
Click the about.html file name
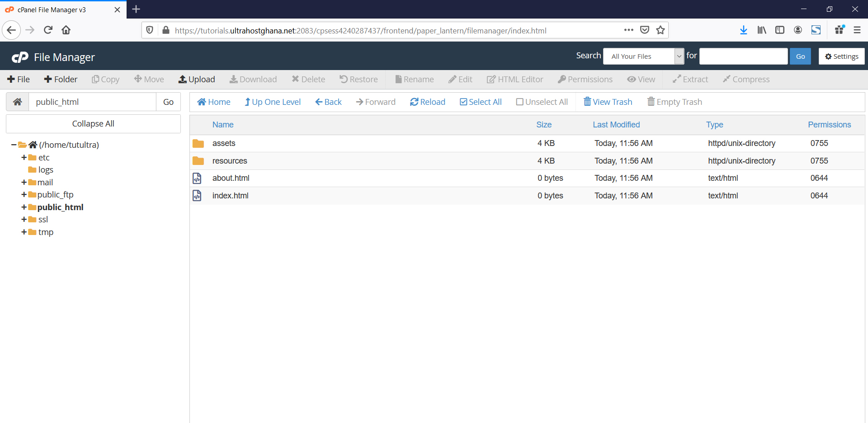click(231, 178)
